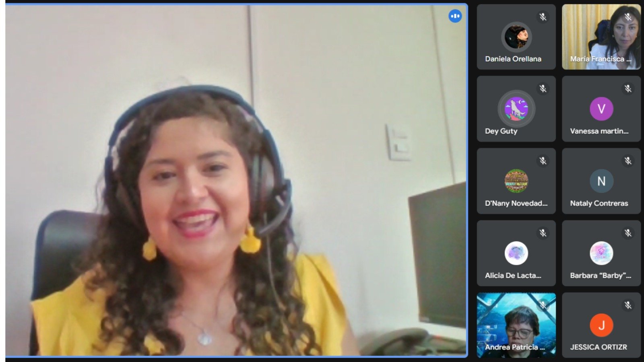The height and width of the screenshot is (362, 644).
Task: Click Dey Guty's muted microphone icon
Action: coord(543,88)
